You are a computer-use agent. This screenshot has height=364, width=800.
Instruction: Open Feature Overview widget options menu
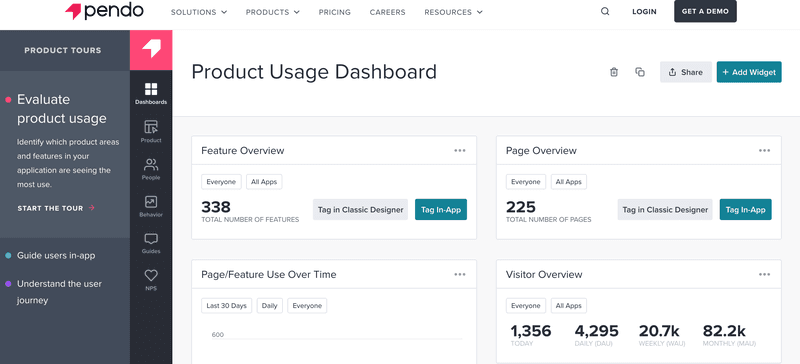pyautogui.click(x=460, y=151)
